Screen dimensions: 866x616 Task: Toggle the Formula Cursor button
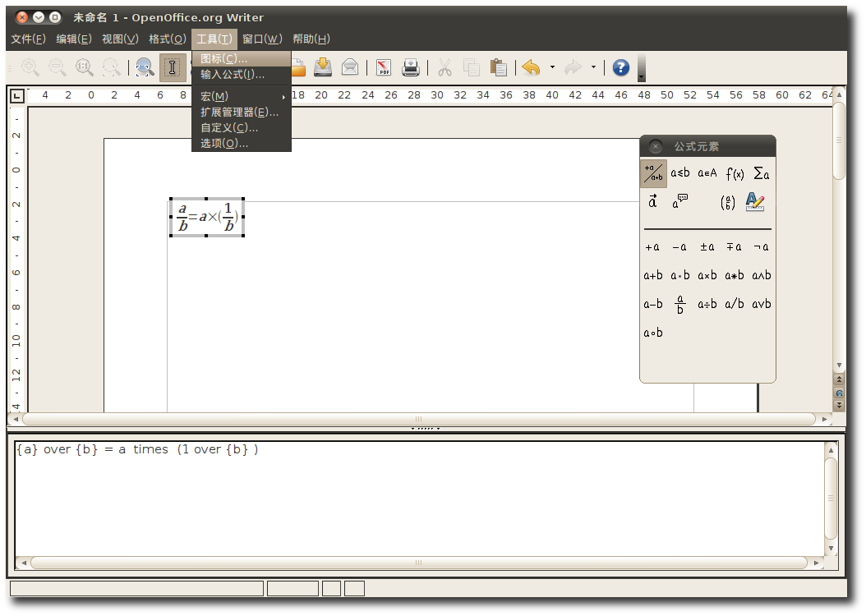click(172, 67)
